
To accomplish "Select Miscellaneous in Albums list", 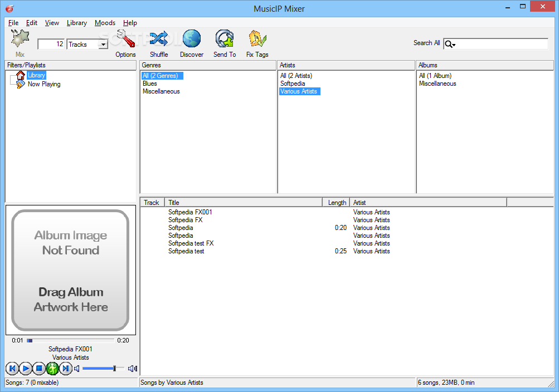I will [x=438, y=84].
